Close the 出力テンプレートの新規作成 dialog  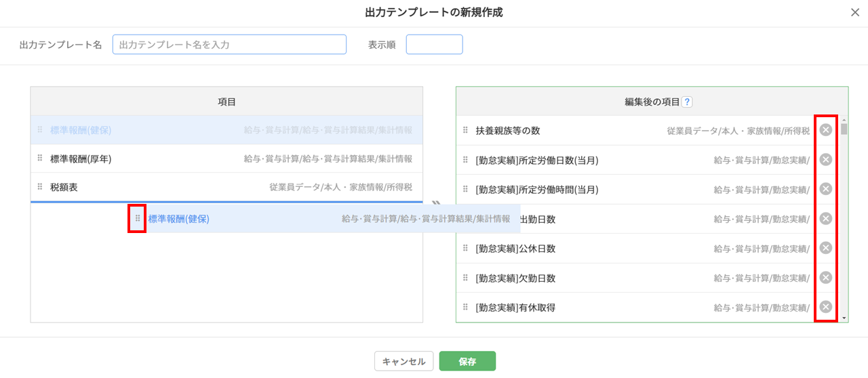point(854,12)
